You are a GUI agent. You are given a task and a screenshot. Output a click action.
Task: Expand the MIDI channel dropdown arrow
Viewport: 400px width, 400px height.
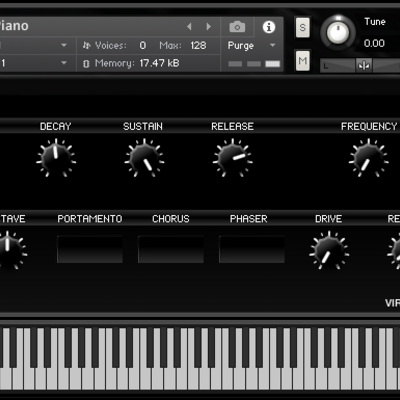click(64, 63)
